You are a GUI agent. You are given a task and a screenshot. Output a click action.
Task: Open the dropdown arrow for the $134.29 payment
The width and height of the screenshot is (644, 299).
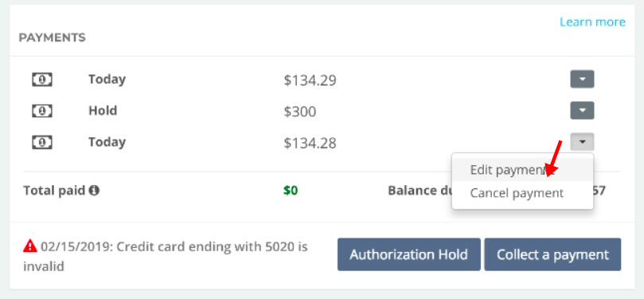[x=582, y=79]
